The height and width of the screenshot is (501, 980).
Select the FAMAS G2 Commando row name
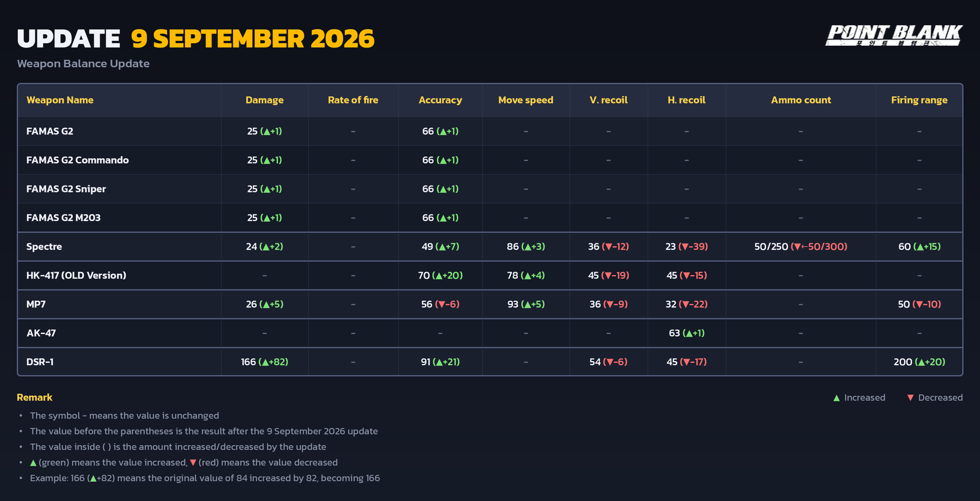pyautogui.click(x=78, y=160)
